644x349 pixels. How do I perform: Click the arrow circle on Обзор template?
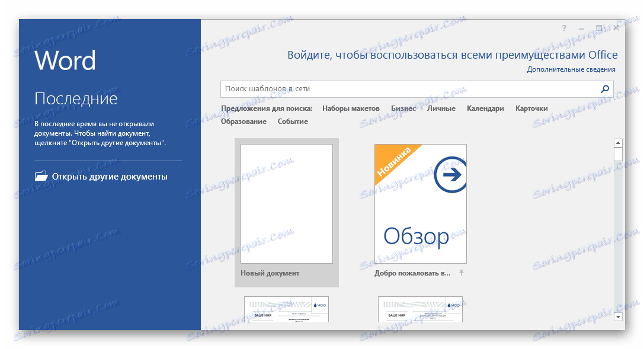click(x=450, y=174)
